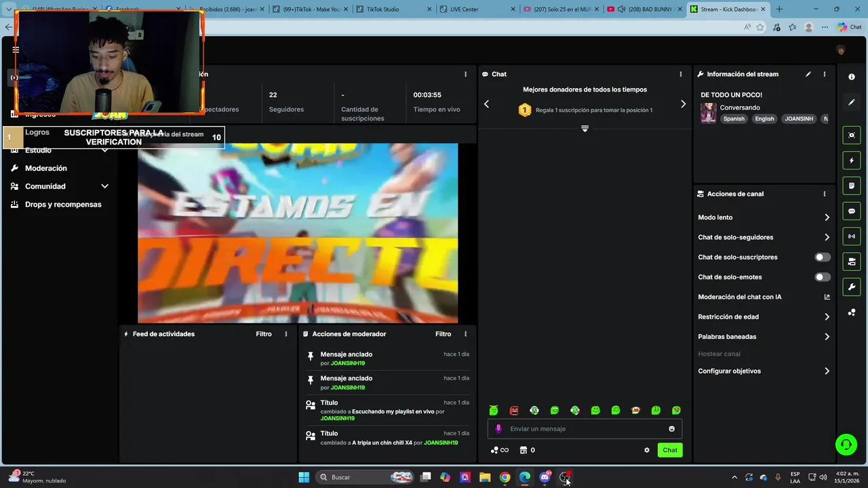
Task: Toggle Chat de solo-suscriptores switch
Action: point(822,257)
